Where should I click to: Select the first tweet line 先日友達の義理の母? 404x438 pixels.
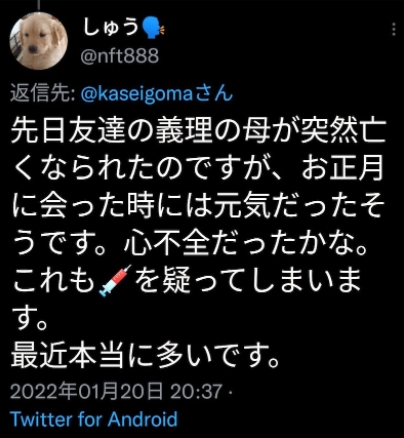(199, 130)
